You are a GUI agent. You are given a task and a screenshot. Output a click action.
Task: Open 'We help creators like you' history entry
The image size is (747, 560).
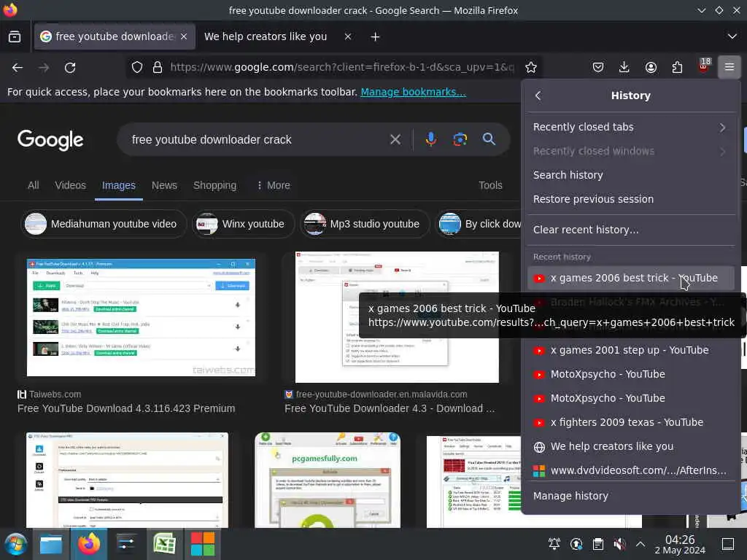pyautogui.click(x=631, y=447)
